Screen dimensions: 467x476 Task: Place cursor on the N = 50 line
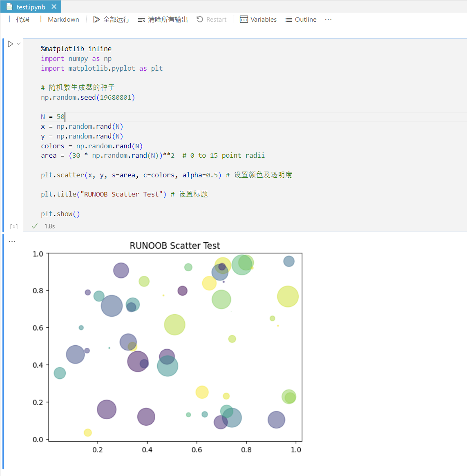(x=53, y=117)
